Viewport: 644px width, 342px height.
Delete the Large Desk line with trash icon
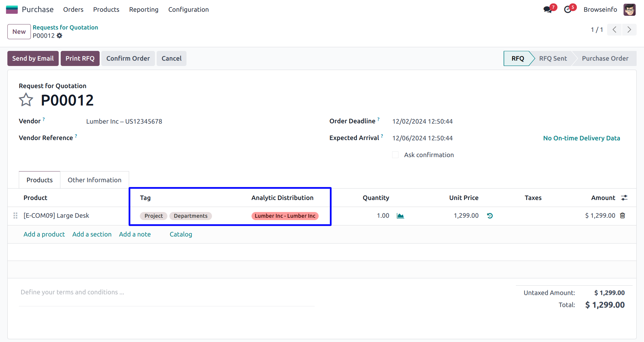coord(623,216)
